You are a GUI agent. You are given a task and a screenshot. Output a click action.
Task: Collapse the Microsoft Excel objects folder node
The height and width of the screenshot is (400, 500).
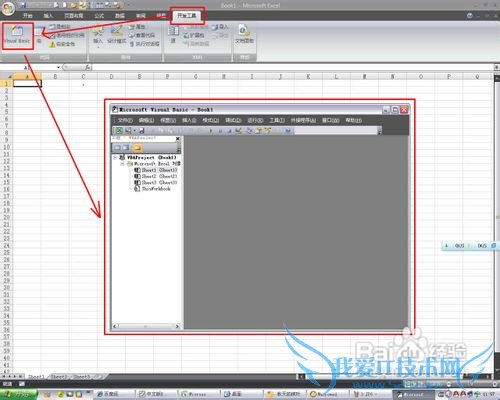122,164
